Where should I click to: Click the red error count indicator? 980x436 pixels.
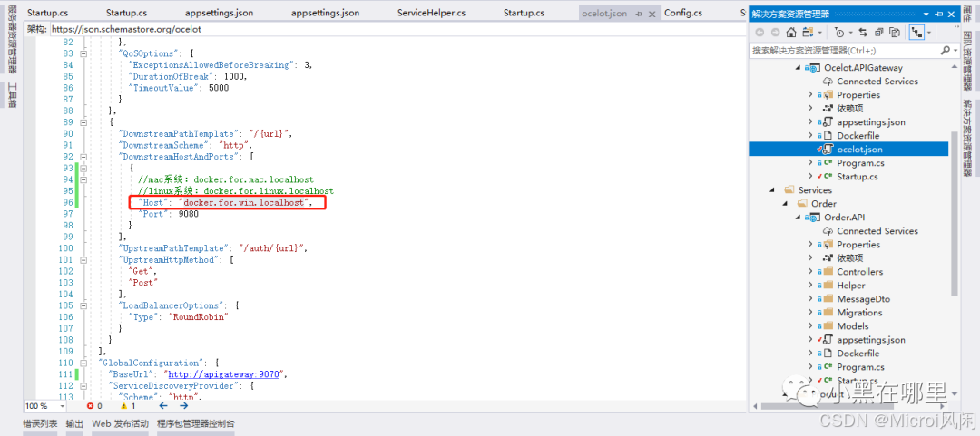pyautogui.click(x=94, y=405)
